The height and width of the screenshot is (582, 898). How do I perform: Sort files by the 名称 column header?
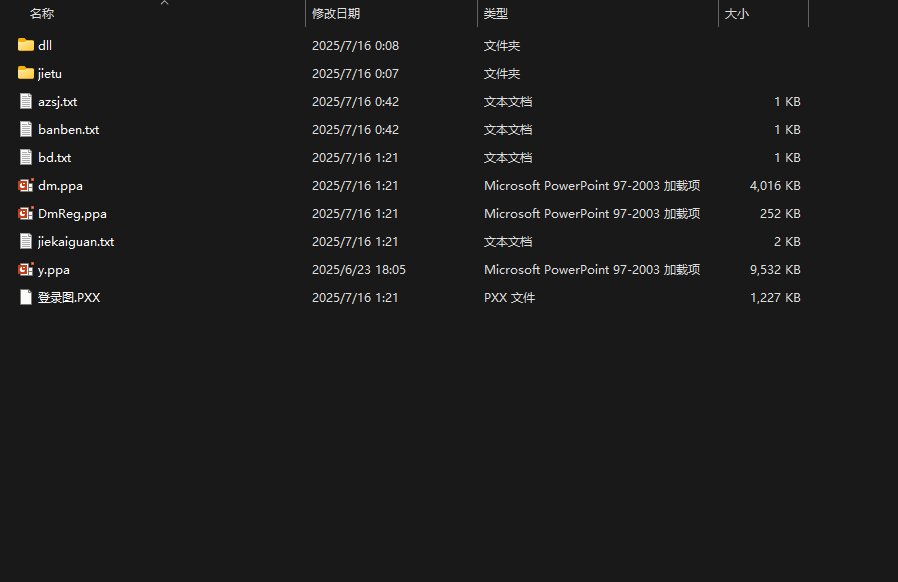42,14
